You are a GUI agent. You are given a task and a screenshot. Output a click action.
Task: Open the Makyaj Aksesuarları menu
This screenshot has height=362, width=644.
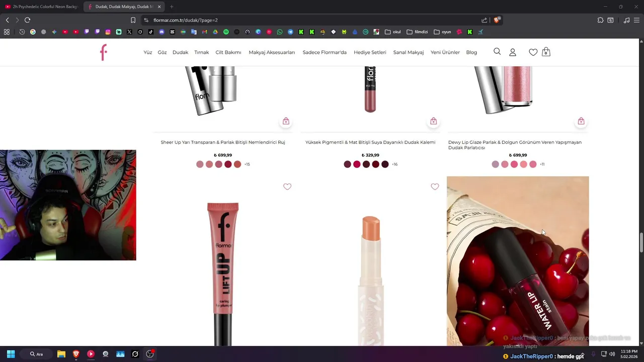272,52
